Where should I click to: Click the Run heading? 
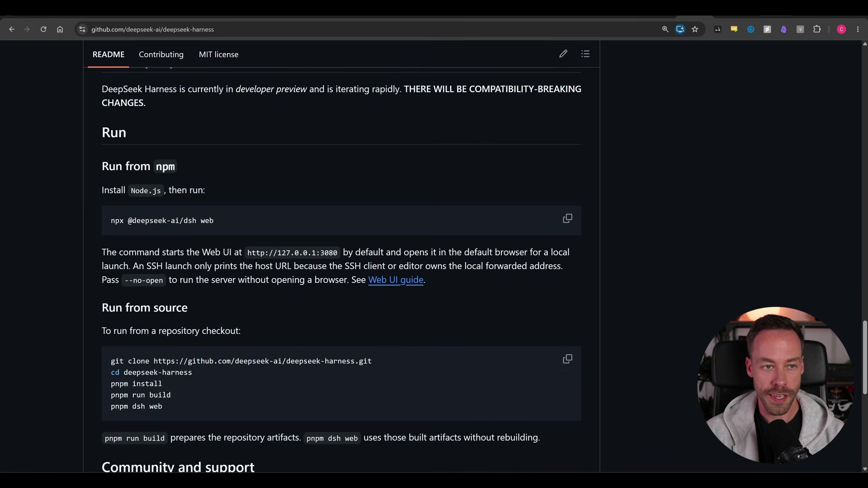coord(114,132)
